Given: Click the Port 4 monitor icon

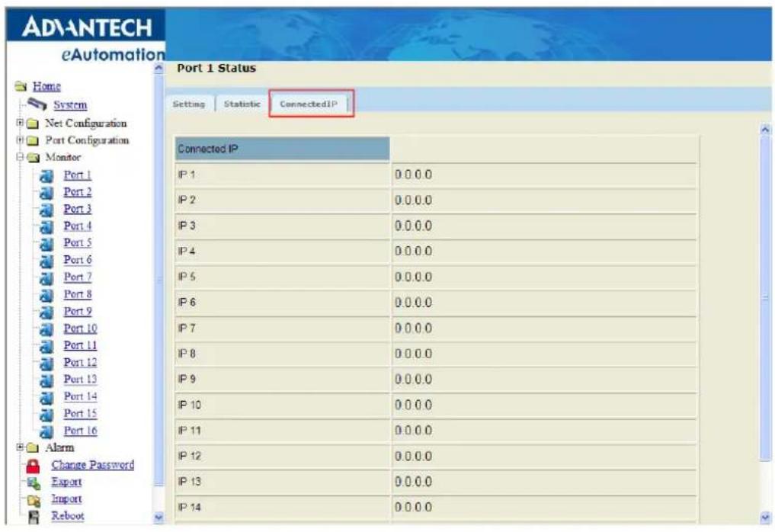Looking at the screenshot, I should [x=46, y=227].
